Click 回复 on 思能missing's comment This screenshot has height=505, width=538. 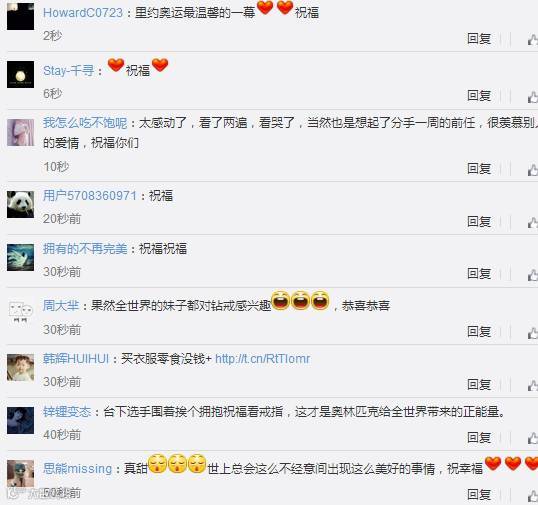[479, 494]
